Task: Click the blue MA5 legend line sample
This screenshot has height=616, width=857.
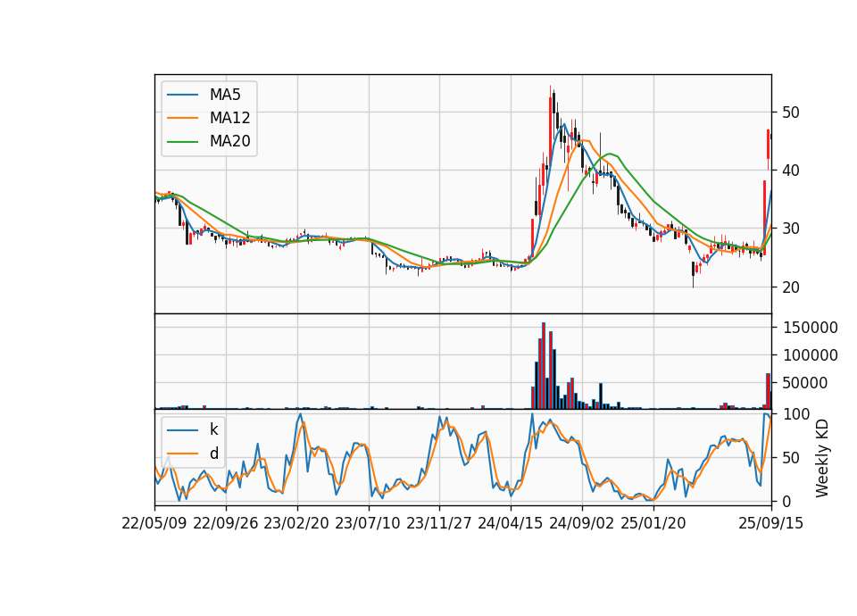Action: [x=182, y=95]
